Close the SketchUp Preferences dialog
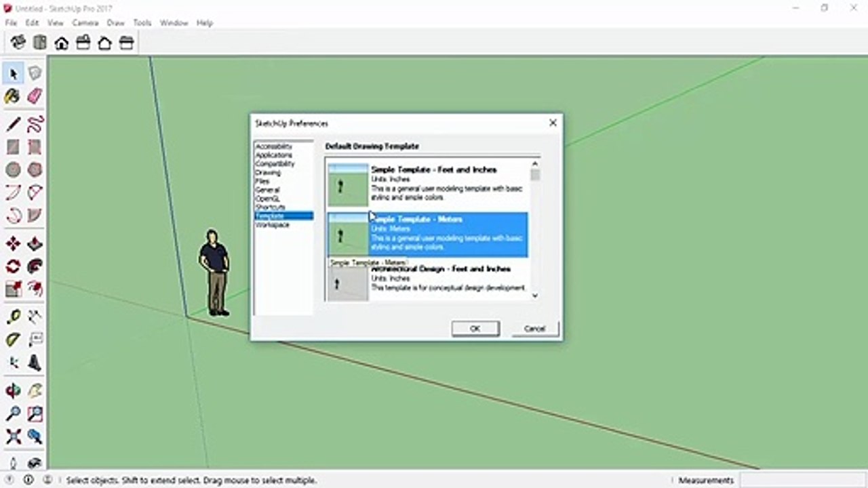Viewport: 868px width, 488px height. (553, 123)
